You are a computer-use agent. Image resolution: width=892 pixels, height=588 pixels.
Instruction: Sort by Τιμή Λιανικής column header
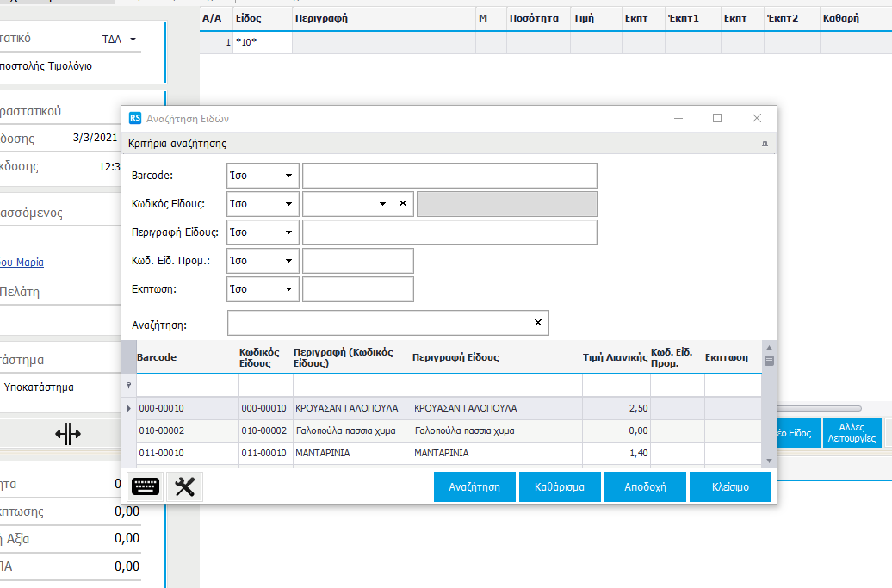pos(615,357)
